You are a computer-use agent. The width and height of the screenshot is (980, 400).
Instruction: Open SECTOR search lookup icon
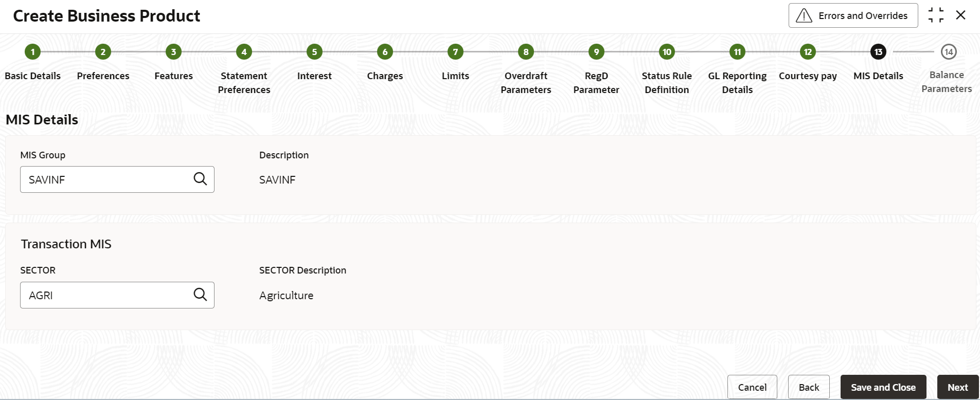point(200,295)
